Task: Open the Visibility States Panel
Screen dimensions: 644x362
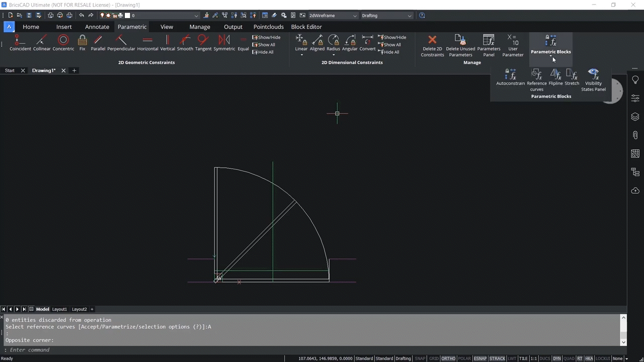Action: click(593, 80)
